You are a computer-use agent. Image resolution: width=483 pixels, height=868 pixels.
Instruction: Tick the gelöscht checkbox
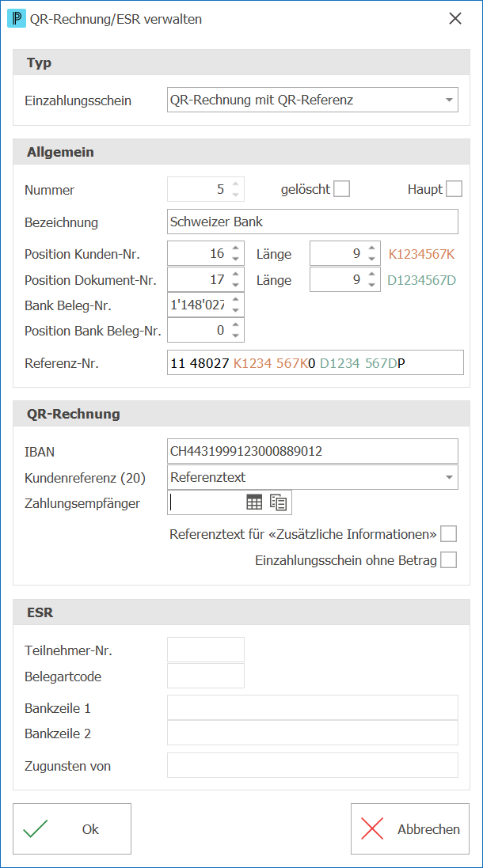[x=342, y=190]
